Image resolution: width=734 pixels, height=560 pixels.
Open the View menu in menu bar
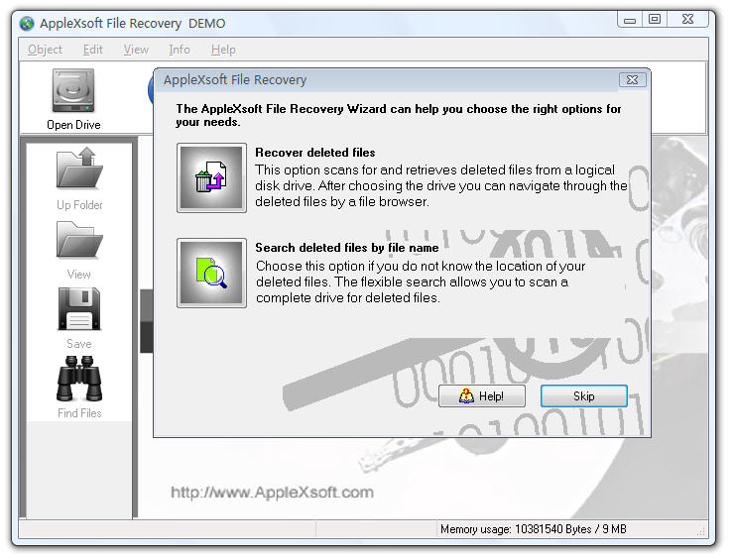[136, 50]
